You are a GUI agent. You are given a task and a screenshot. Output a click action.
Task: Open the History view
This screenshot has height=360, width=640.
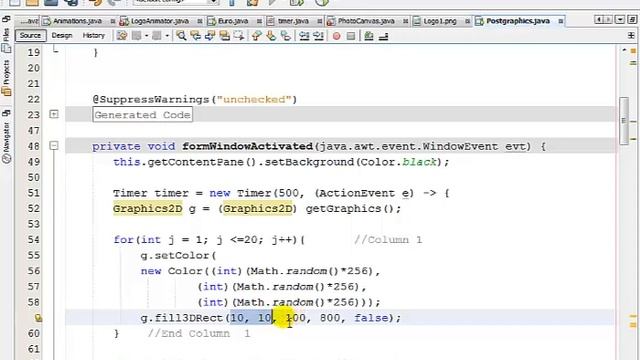coord(94,36)
